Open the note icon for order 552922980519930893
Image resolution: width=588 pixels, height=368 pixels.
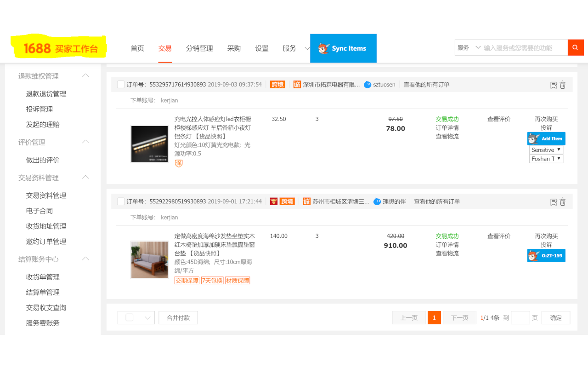coord(554,201)
